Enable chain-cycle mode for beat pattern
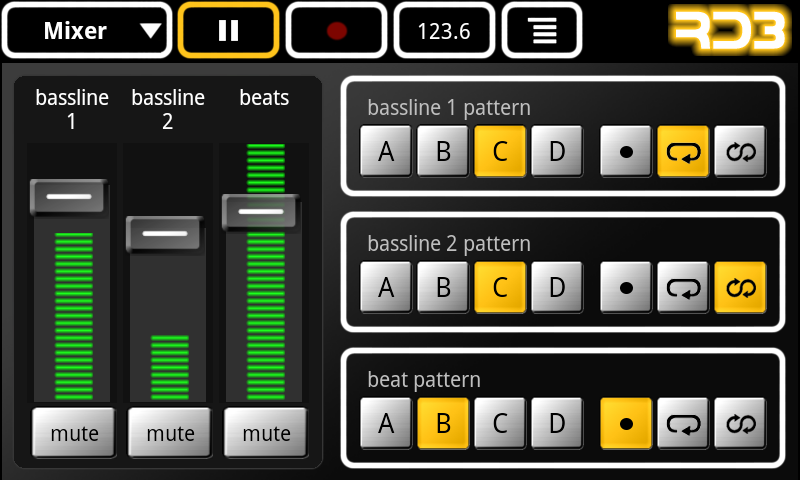 [740, 423]
